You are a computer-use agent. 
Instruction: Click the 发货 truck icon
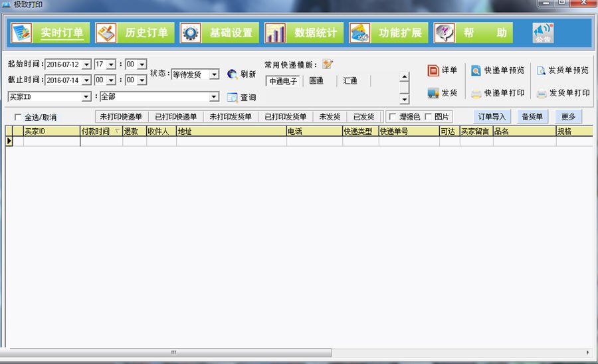point(433,93)
